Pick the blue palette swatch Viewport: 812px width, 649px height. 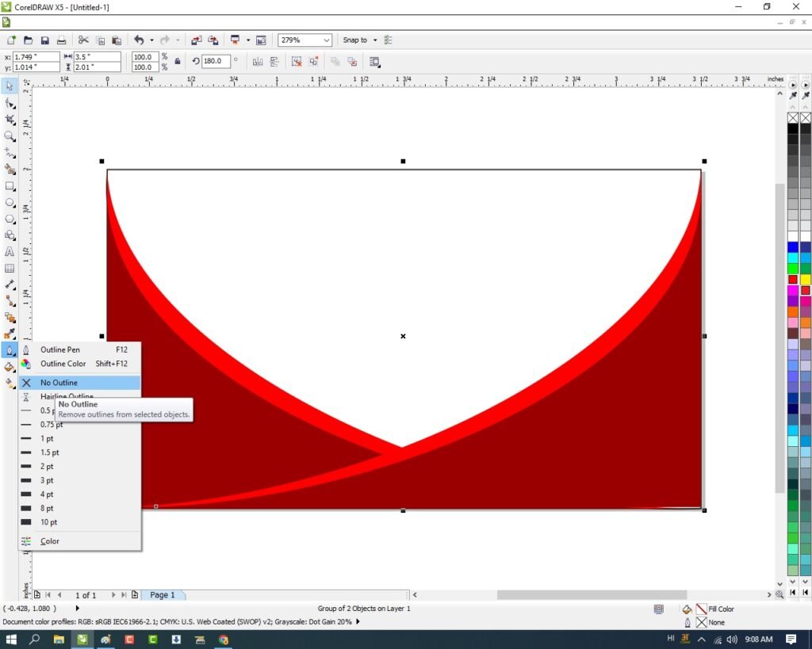click(792, 247)
